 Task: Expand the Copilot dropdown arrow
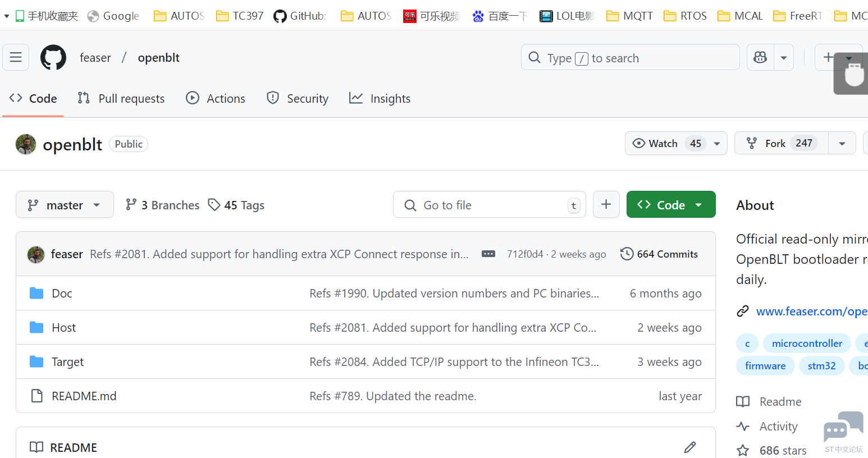pos(784,57)
